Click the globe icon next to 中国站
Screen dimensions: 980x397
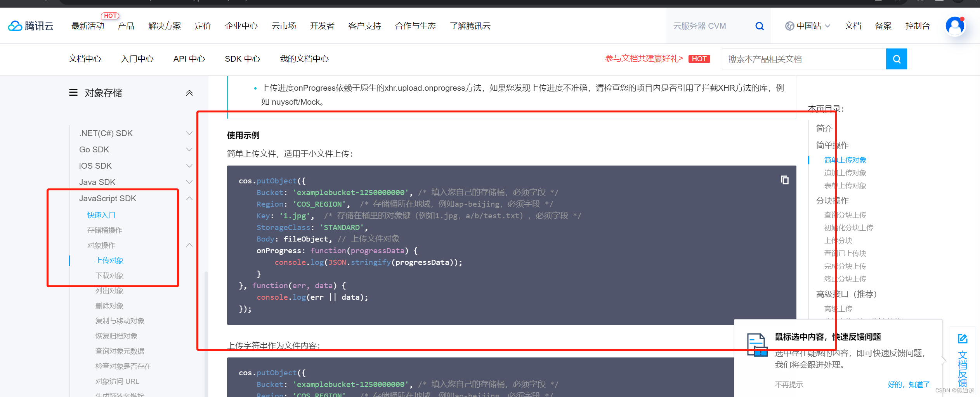click(789, 26)
